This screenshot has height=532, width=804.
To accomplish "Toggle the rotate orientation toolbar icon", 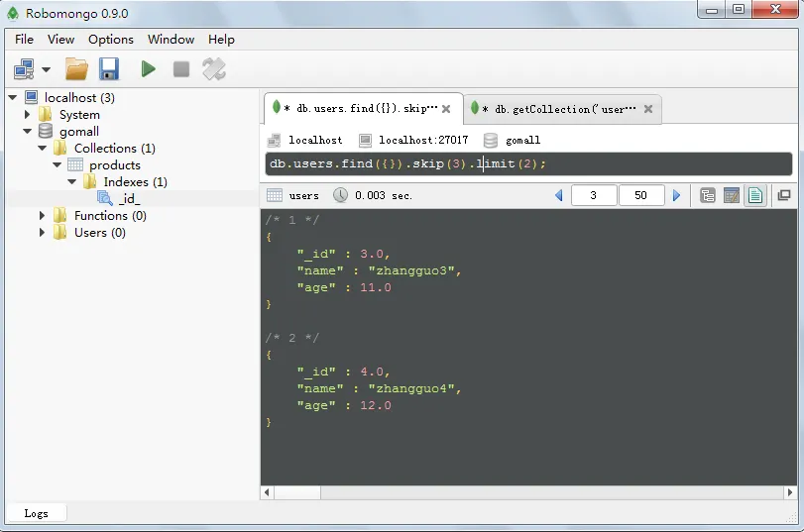I will [214, 69].
